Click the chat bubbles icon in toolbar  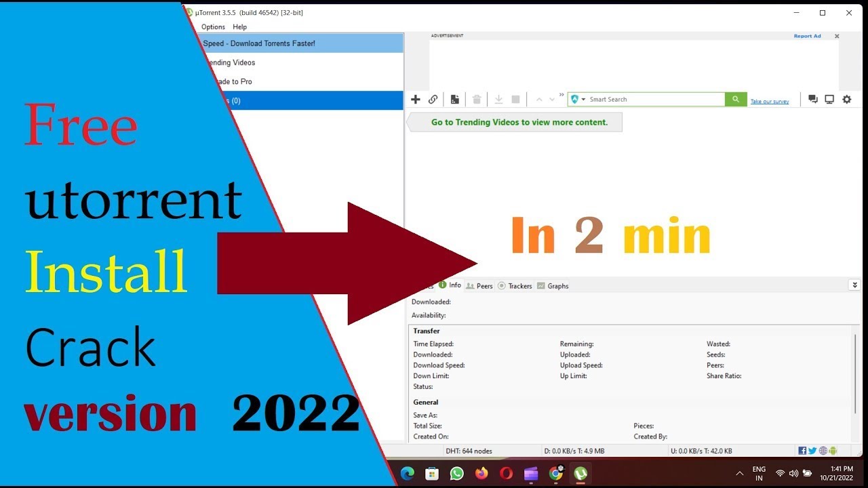pos(813,100)
